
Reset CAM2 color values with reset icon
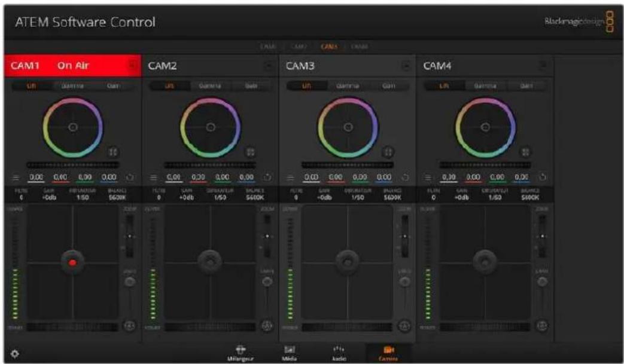267,178
